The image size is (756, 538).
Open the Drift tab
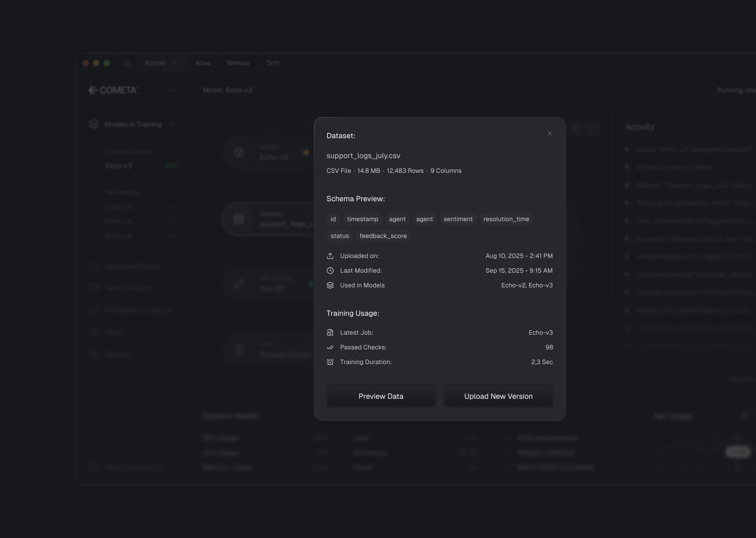[273, 63]
